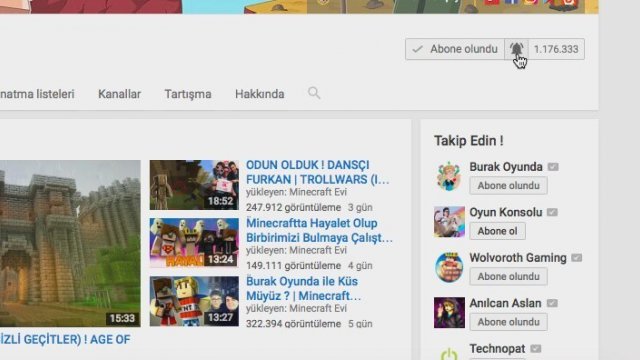Click the 'Abone olundu' button under Burak Oyunda

tap(508, 186)
